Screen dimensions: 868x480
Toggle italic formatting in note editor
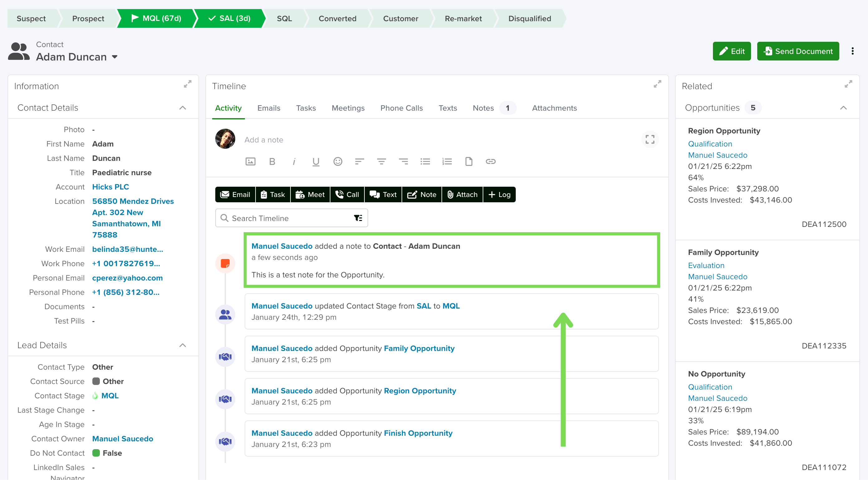coord(294,161)
